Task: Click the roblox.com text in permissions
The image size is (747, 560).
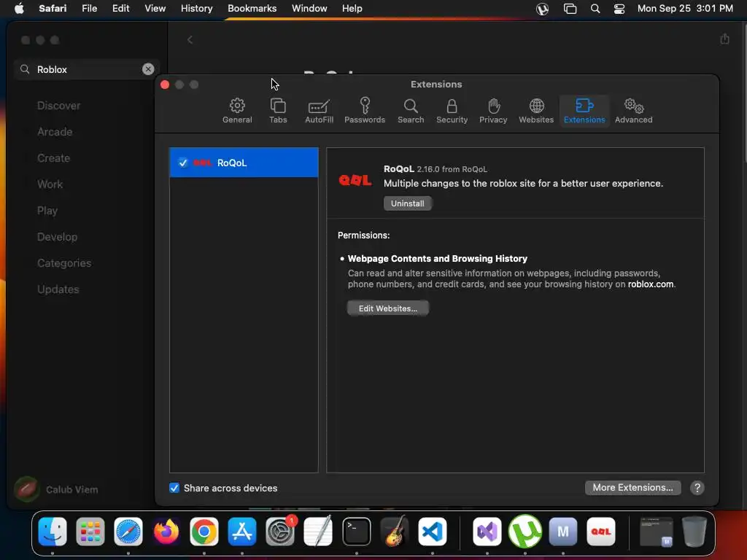Action: pyautogui.click(x=650, y=284)
